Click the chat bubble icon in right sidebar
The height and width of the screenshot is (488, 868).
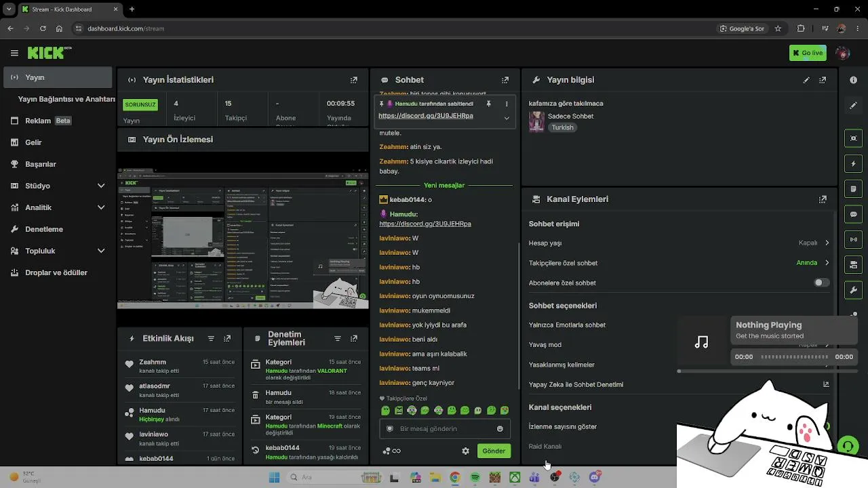click(x=853, y=214)
